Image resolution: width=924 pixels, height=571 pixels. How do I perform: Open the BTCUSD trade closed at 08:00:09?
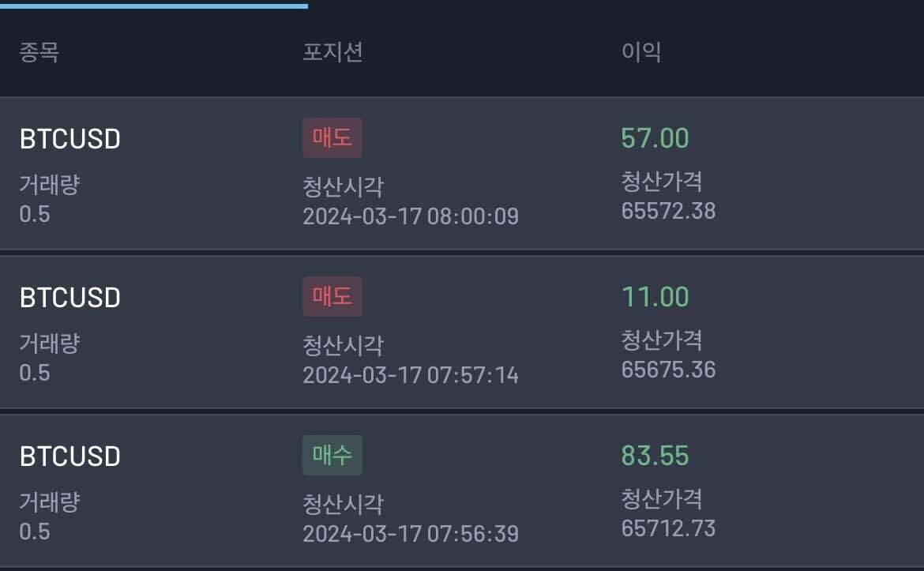coord(69,140)
